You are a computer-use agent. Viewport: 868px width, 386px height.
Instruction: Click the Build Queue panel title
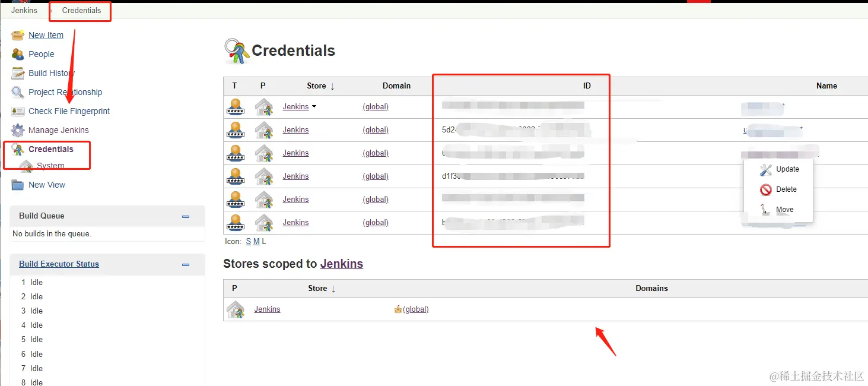pyautogui.click(x=42, y=216)
